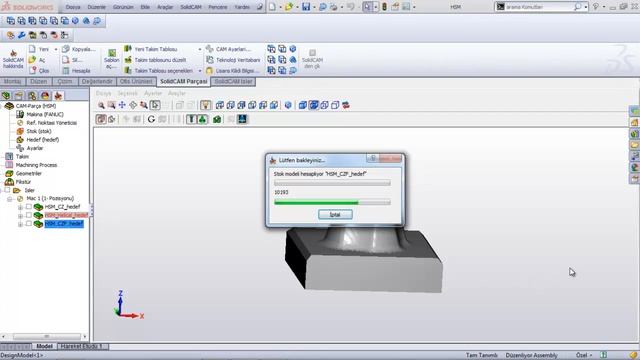Click the FeatureManager tree icon in left panel

pos(6,96)
